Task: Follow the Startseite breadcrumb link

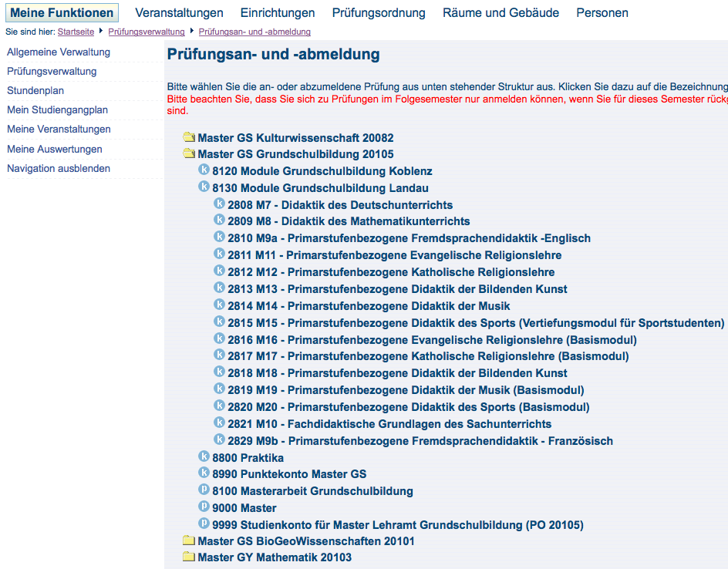Action: coord(76,32)
